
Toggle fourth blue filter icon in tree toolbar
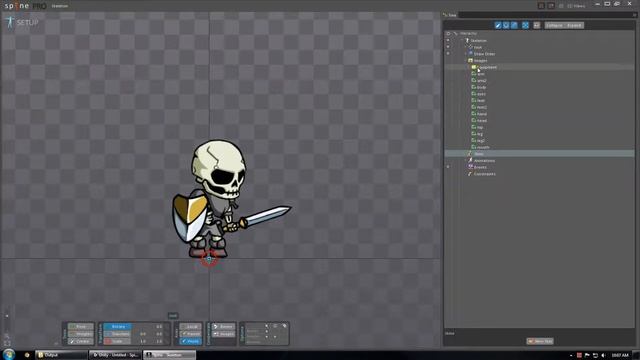(525, 25)
